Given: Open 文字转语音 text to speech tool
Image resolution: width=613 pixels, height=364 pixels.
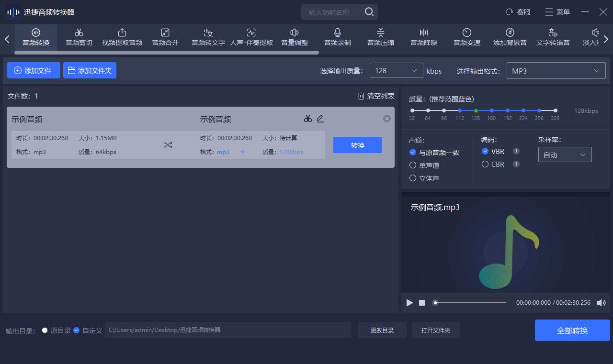Looking at the screenshot, I should click(x=553, y=37).
